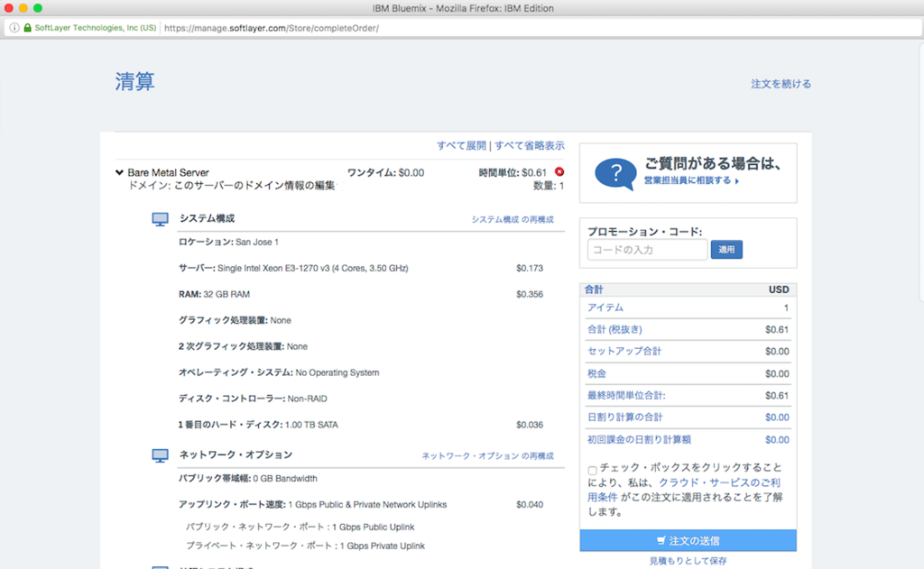924x569 pixels.
Task: Click the システム構成 monitor icon
Action: 160,219
